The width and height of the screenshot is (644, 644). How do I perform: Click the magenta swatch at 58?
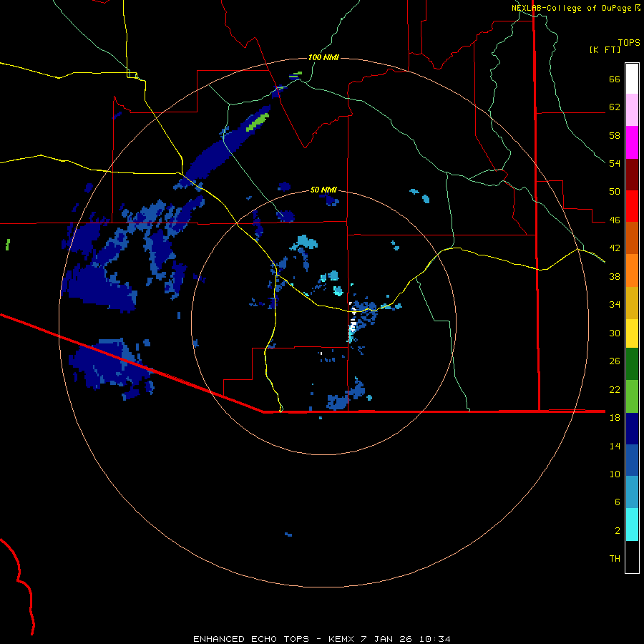pos(632,142)
